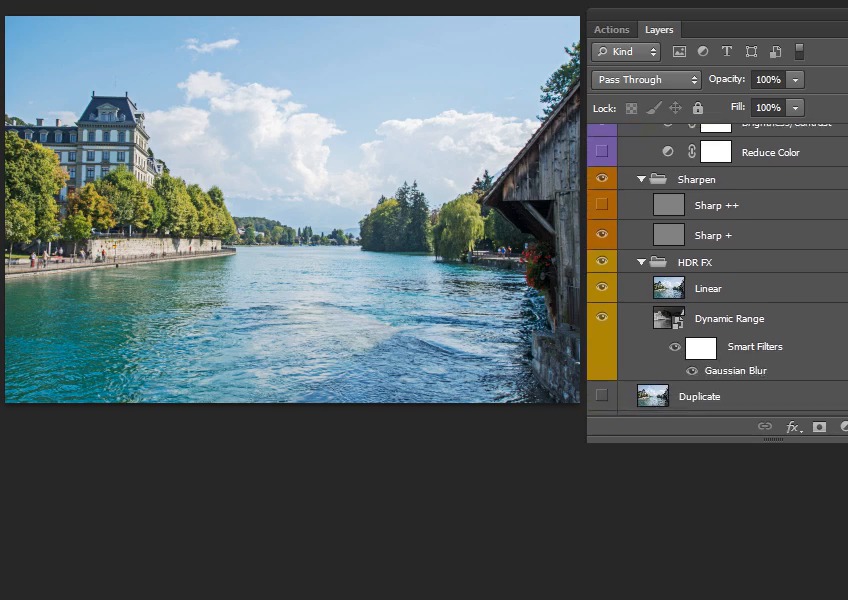Select the Sharp + layer name
848x600 pixels.
[713, 235]
